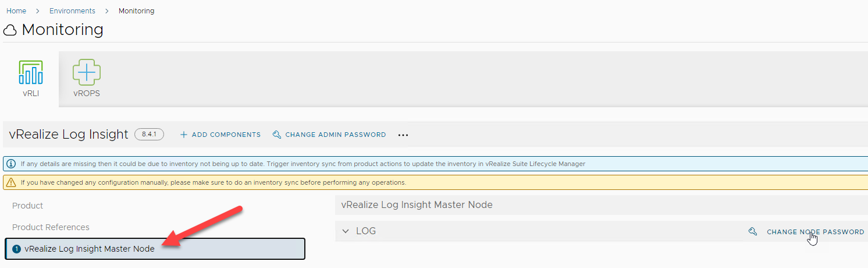
Task: Select Product References in left list
Action: 51,227
